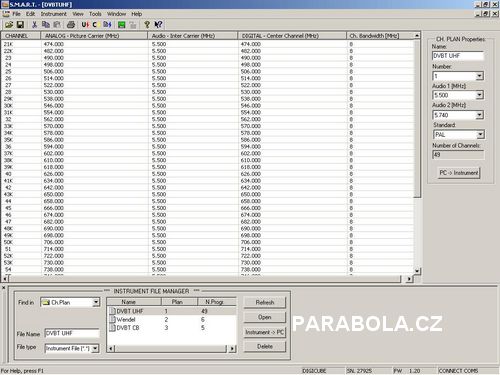Click the Save floppy disk icon
This screenshot has height=375, width=500.
pos(20,25)
